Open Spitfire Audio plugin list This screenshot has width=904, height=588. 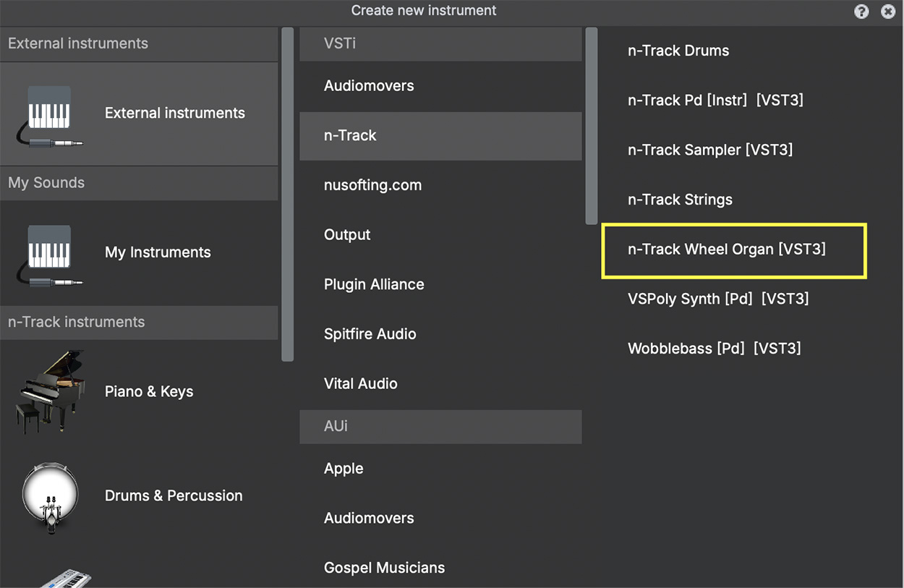440,334
